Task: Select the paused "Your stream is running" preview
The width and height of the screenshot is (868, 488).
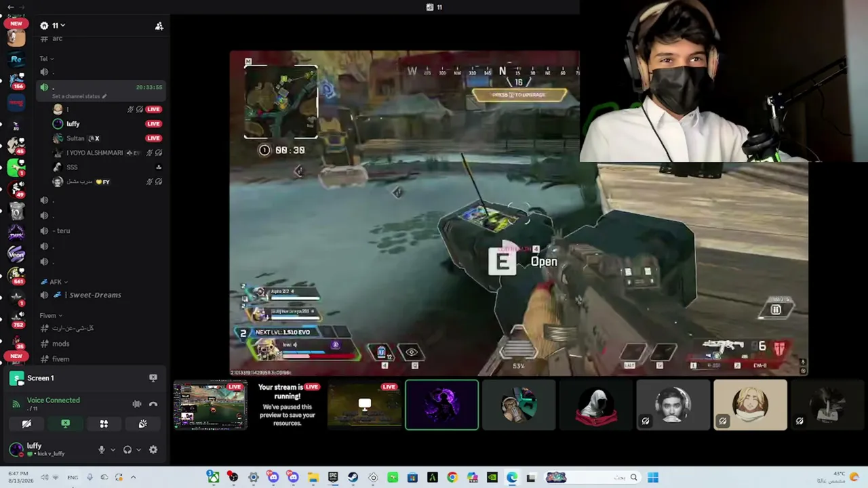Action: 288,405
